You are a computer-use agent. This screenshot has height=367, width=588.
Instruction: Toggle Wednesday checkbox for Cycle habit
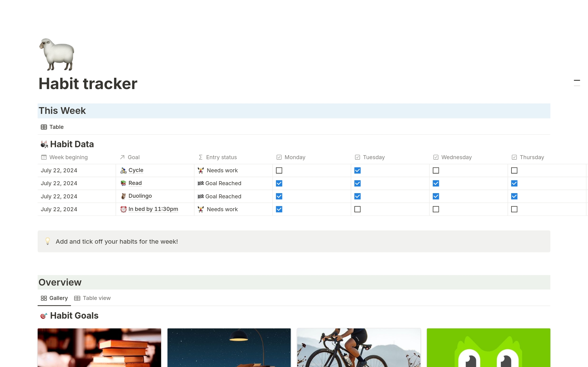tap(436, 170)
